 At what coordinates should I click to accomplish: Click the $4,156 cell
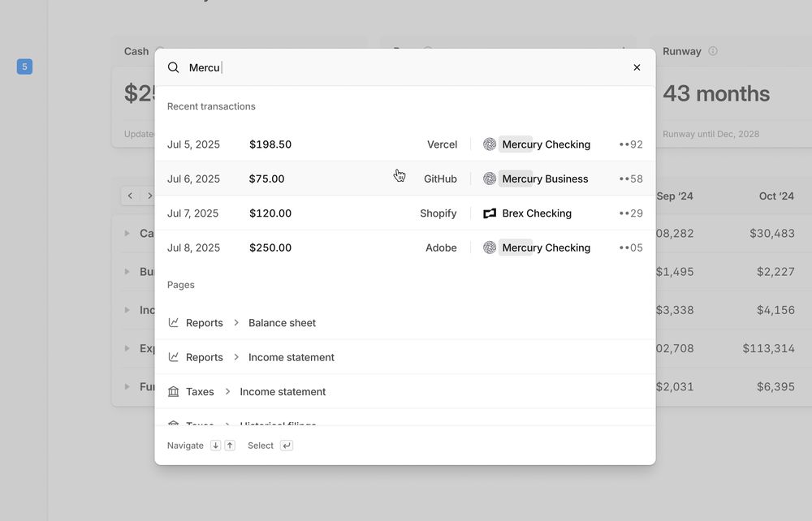click(x=775, y=310)
